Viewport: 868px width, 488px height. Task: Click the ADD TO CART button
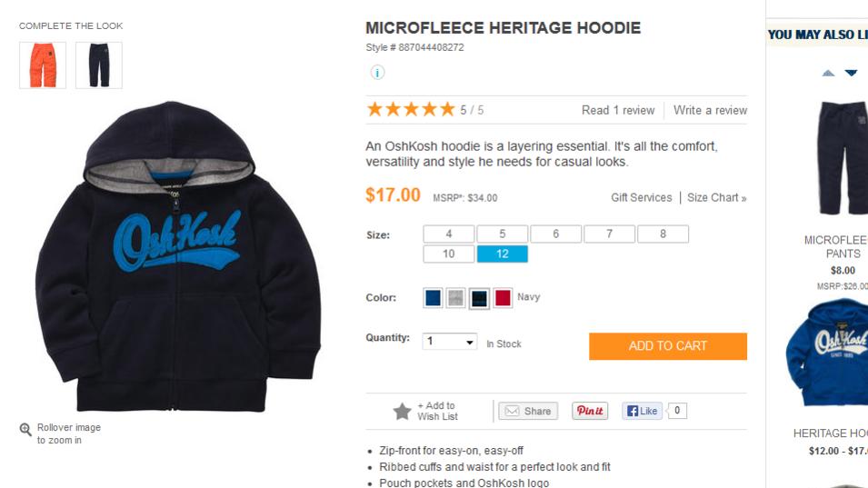click(668, 346)
